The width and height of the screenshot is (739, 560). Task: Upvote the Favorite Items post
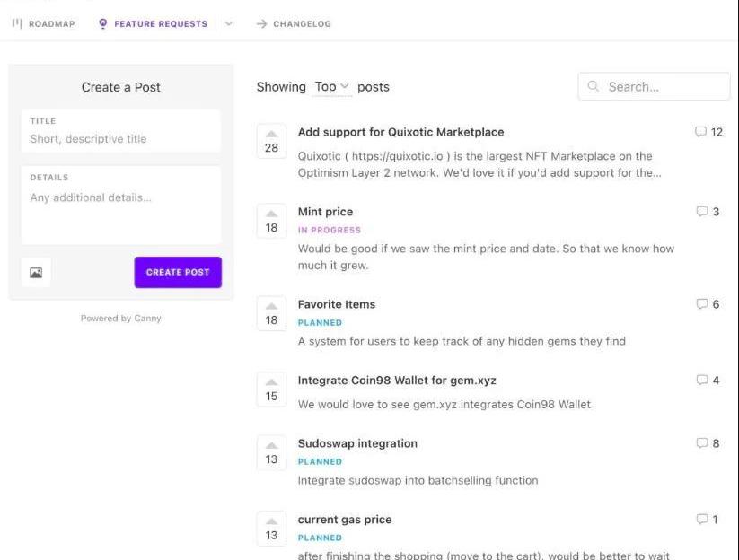[x=271, y=305]
